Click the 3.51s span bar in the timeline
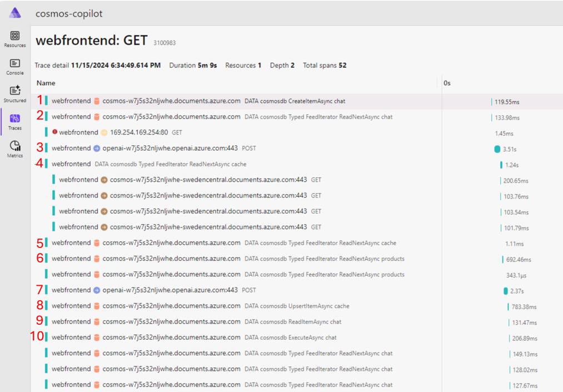This screenshot has height=392, width=563. (497, 149)
